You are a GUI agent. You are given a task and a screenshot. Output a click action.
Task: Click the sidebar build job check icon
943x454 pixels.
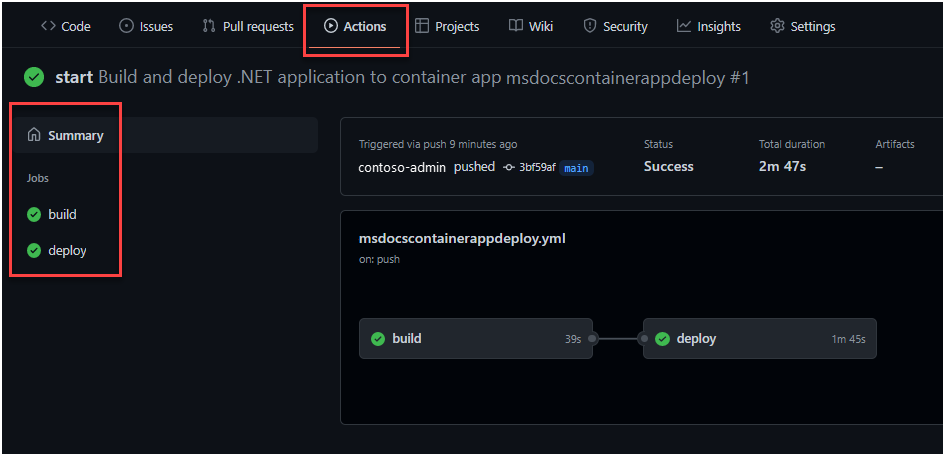pos(34,214)
